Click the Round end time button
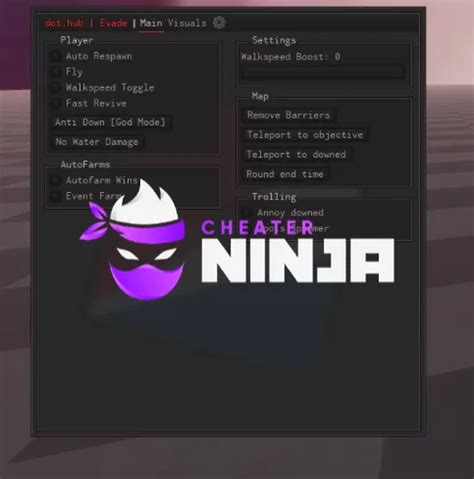The image size is (474, 479). pos(285,174)
